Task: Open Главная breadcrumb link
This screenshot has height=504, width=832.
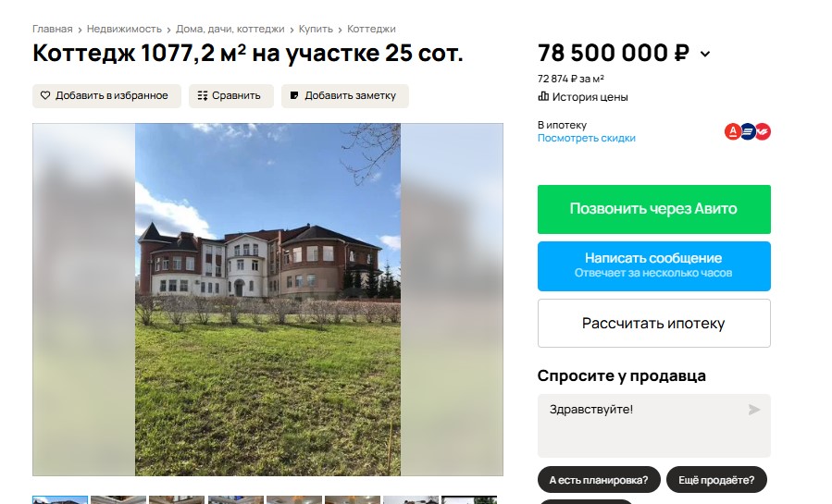Action: (53, 29)
